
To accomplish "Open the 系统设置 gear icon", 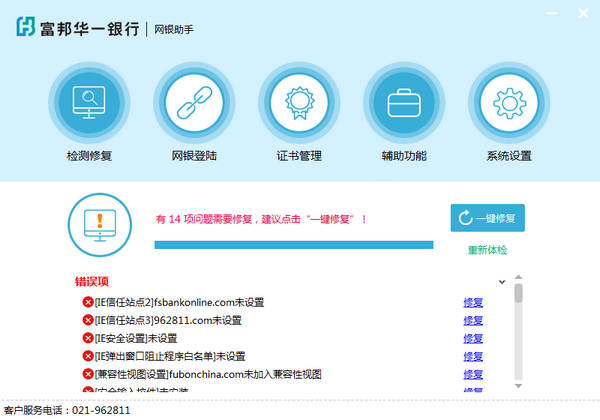I will tap(509, 103).
